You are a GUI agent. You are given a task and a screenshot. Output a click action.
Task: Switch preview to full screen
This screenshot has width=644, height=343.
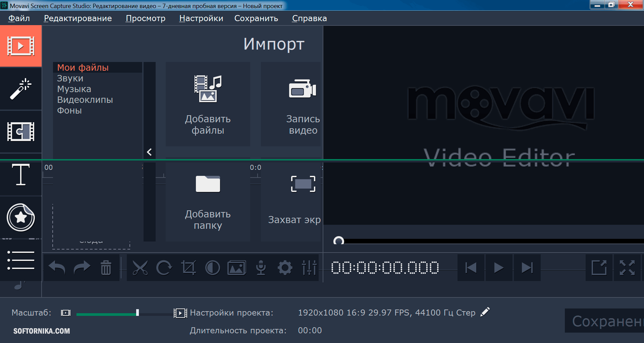pos(627,268)
